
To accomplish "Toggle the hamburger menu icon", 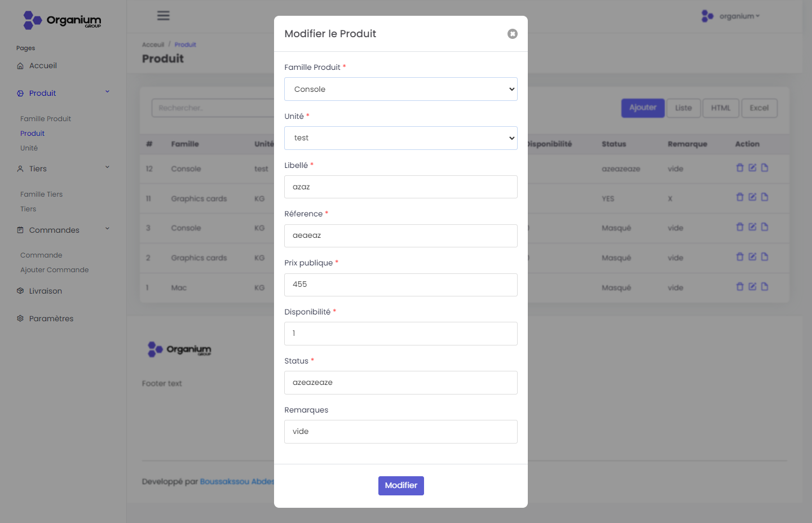I will coord(164,16).
